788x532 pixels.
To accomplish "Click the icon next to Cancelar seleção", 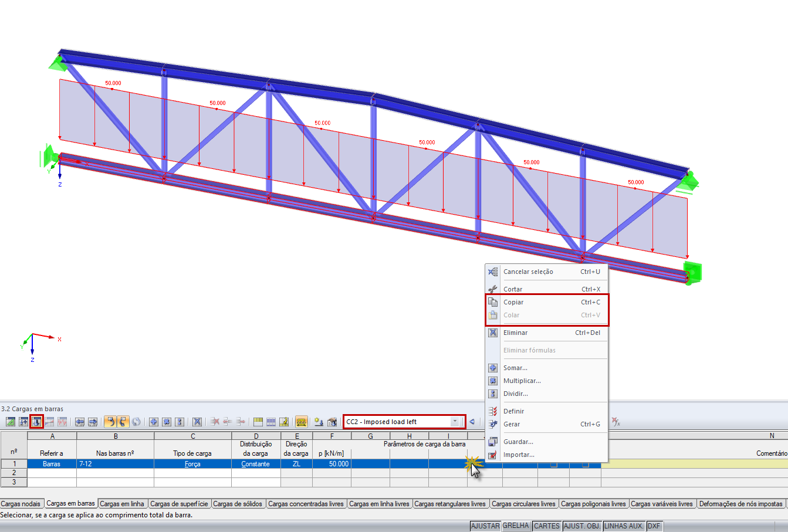I will pos(493,272).
